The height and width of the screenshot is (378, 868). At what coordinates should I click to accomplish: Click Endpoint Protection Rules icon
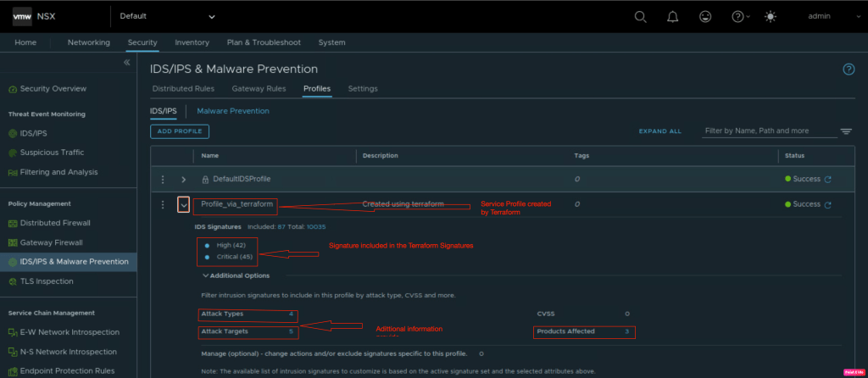click(13, 371)
